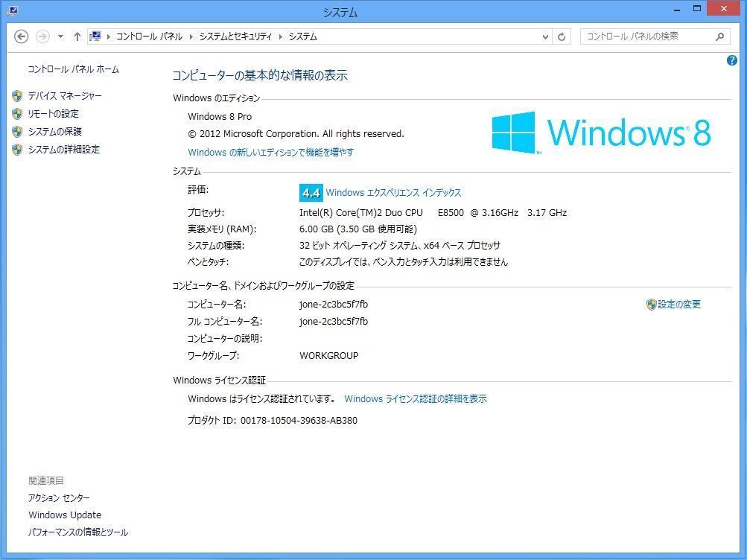Click the shield icon beside システムの詳細設定
The image size is (747, 560).
(x=17, y=150)
